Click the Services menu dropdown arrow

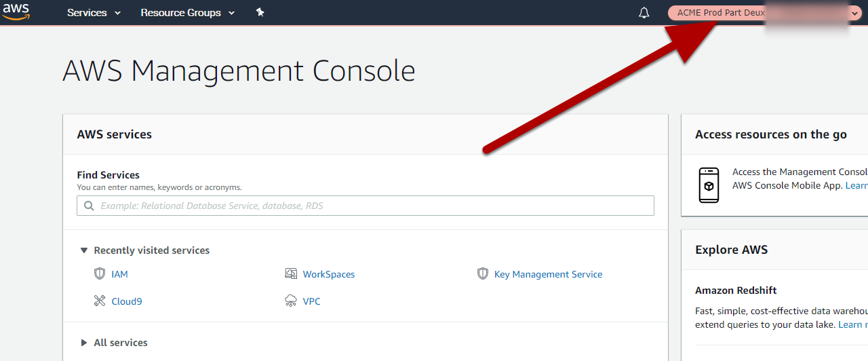[x=117, y=14]
